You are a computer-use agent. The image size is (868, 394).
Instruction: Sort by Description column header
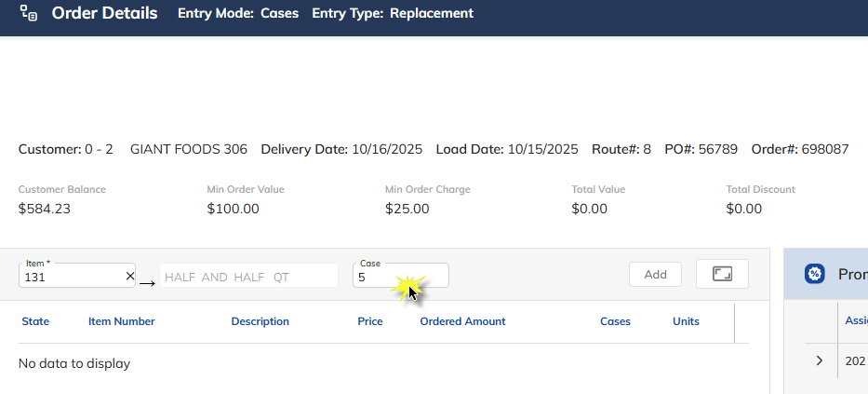click(260, 321)
